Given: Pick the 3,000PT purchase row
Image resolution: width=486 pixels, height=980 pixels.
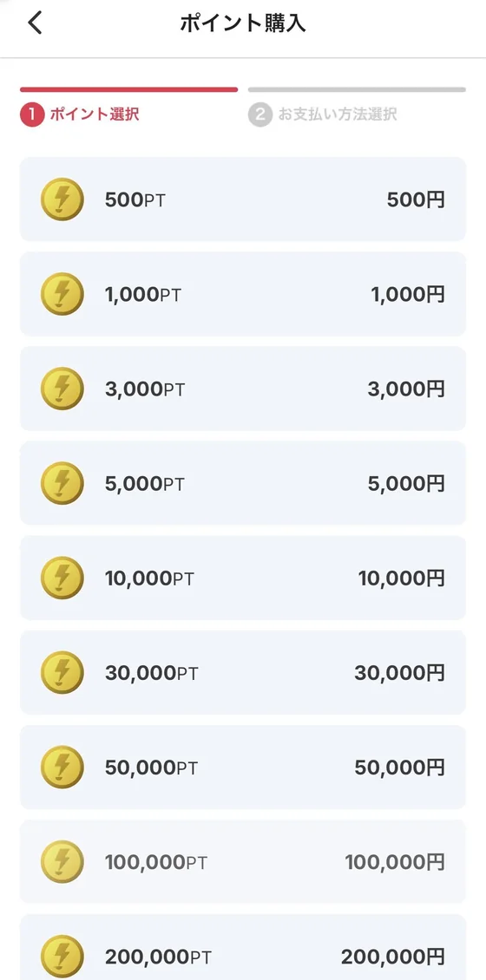Looking at the screenshot, I should pyautogui.click(x=243, y=389).
